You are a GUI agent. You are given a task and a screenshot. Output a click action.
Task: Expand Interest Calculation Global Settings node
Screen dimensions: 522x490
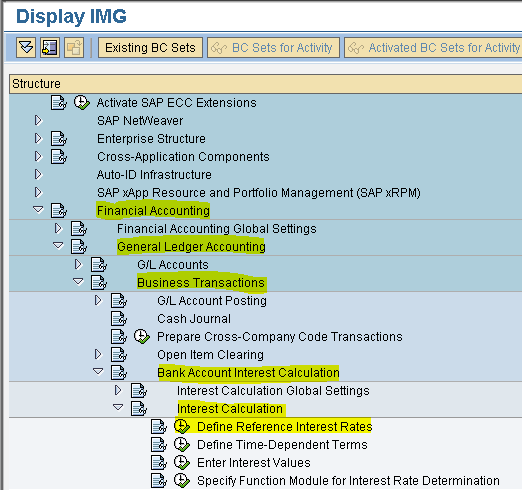tap(118, 390)
